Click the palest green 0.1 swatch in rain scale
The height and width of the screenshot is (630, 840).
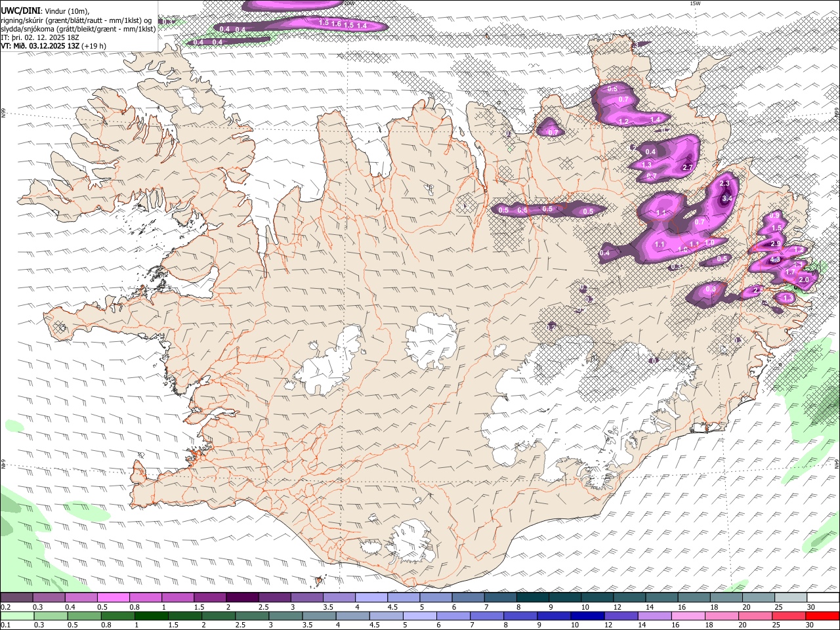tap(18, 616)
